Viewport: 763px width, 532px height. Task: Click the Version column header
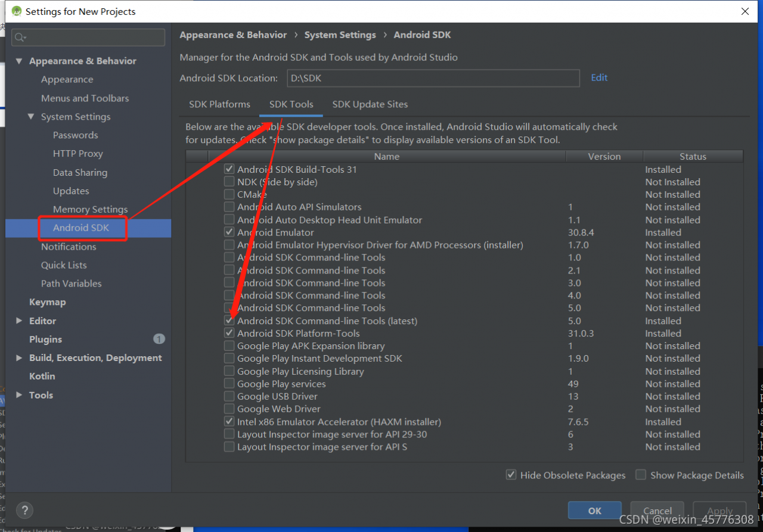[x=604, y=156]
